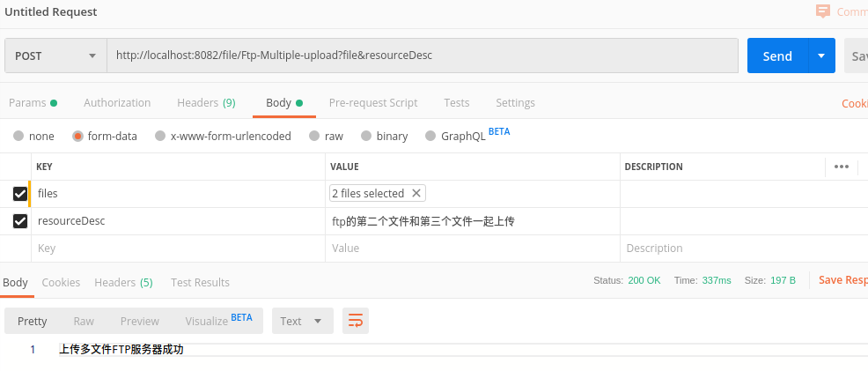Click the blue Send button
The width and height of the screenshot is (868, 371).
[x=777, y=56]
